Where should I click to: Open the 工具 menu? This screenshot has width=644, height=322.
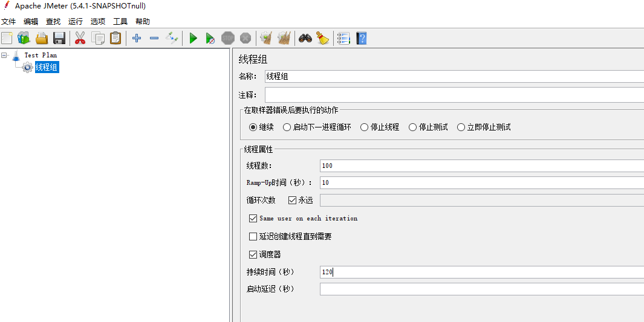pyautogui.click(x=120, y=22)
